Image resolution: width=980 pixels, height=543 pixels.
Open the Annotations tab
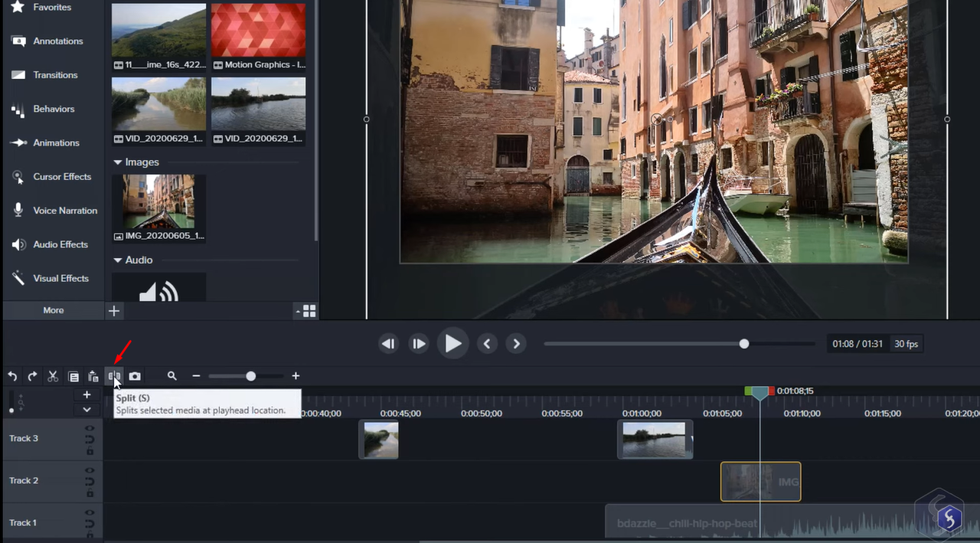tap(51, 41)
